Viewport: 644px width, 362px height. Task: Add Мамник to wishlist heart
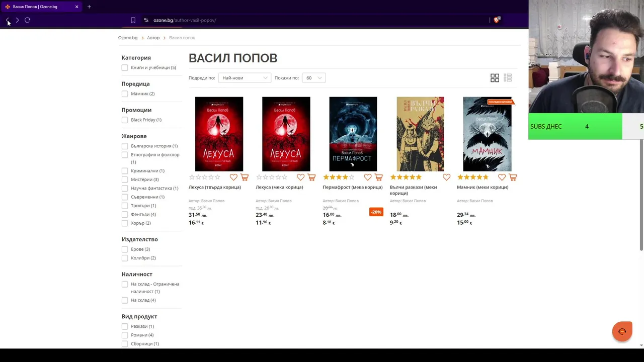502,177
